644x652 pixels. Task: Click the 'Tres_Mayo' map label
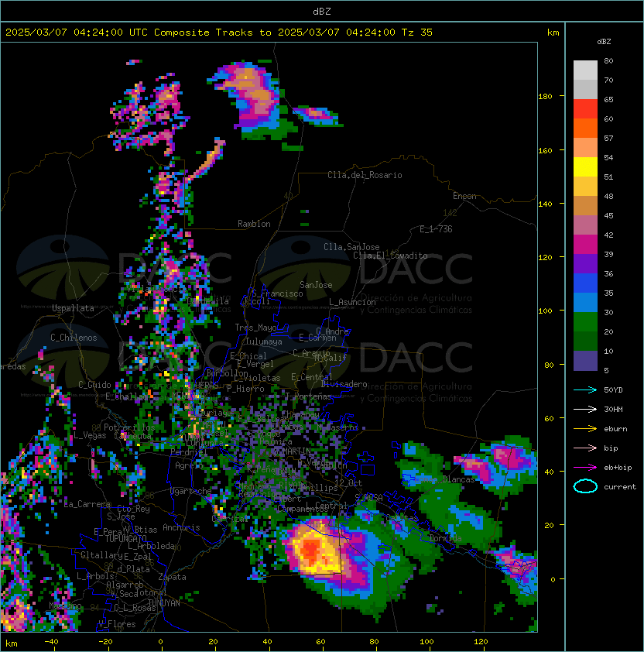[255, 328]
